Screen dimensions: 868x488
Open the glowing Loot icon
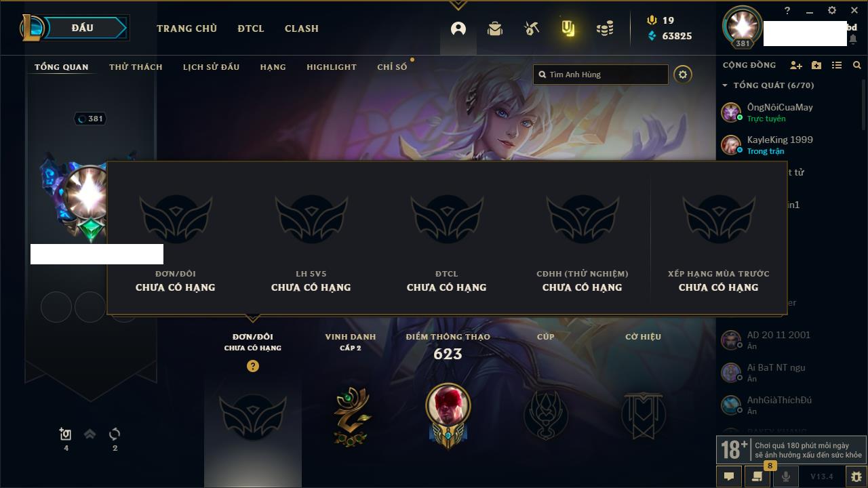click(x=568, y=28)
